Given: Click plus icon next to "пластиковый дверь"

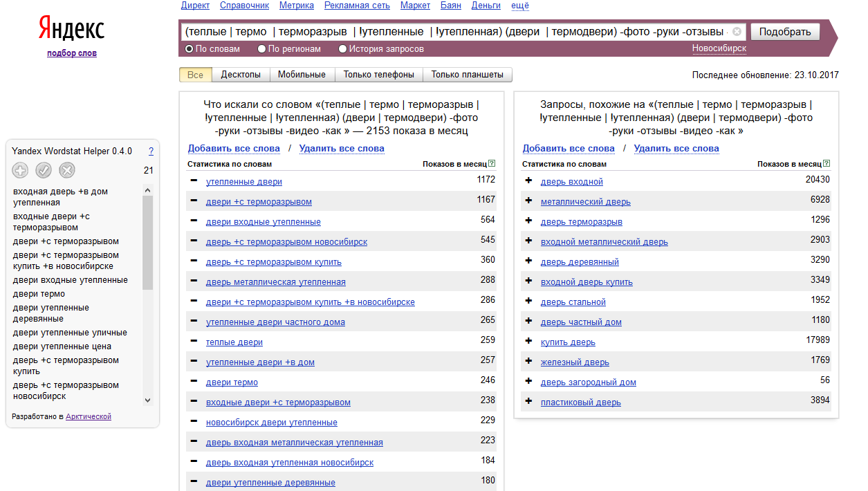Looking at the screenshot, I should [x=529, y=402].
